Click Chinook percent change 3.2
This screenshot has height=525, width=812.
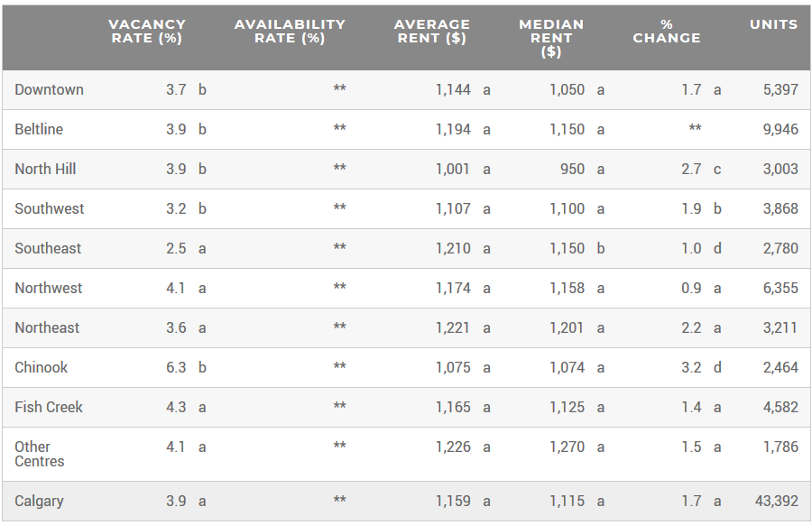click(691, 367)
